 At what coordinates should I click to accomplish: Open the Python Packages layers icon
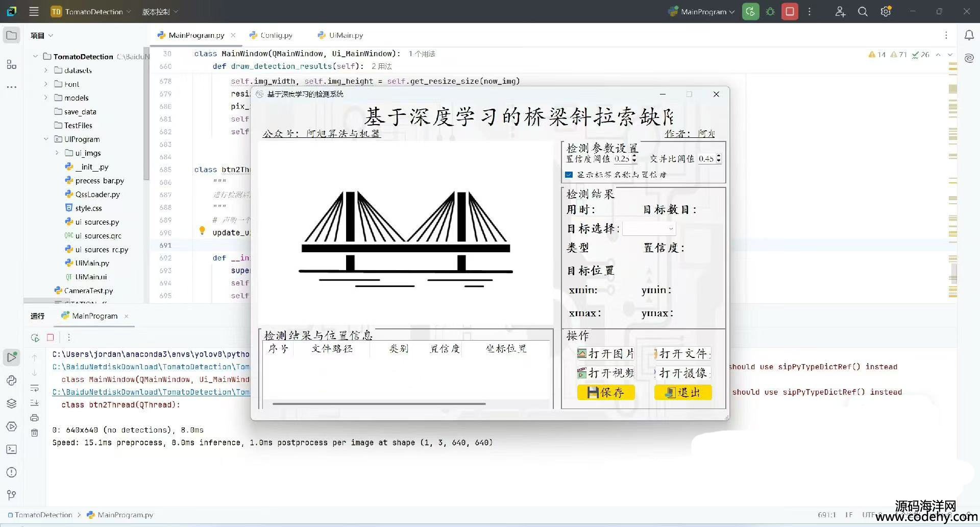tap(11, 403)
